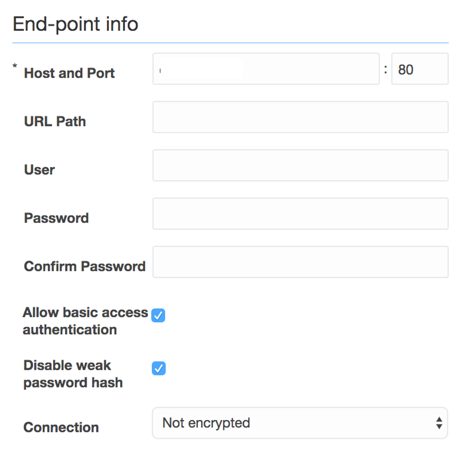
Task: Click the 'End-point info' section heading
Action: pyautogui.click(x=75, y=24)
